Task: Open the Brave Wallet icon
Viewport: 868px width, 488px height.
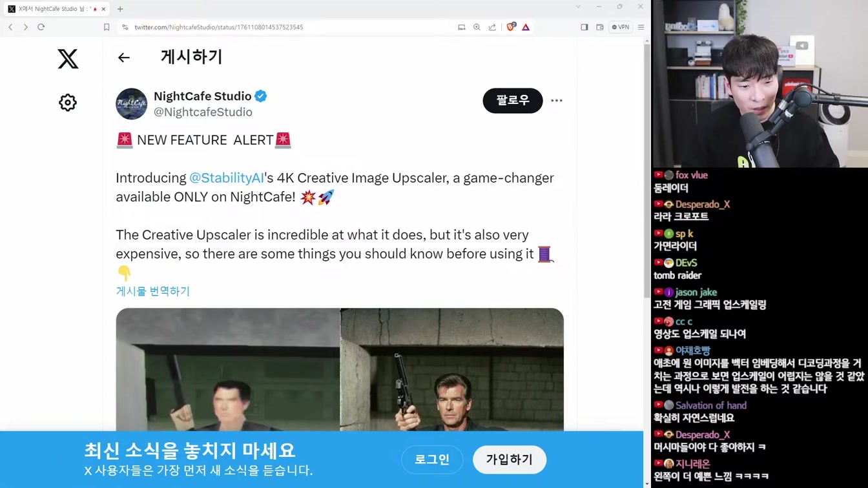Action: coord(599,27)
